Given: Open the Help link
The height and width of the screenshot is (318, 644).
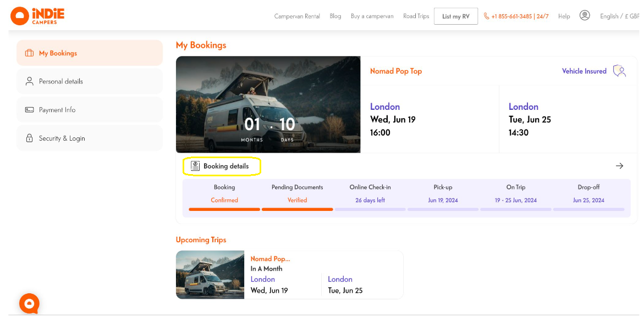Looking at the screenshot, I should coord(564,16).
